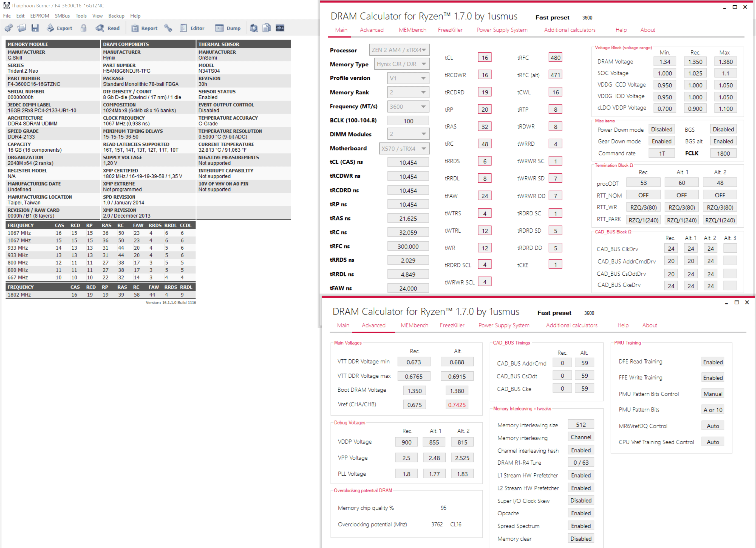This screenshot has height=548, width=756.
Task: Click red Vref Alt. value 0.7425
Action: click(x=457, y=405)
